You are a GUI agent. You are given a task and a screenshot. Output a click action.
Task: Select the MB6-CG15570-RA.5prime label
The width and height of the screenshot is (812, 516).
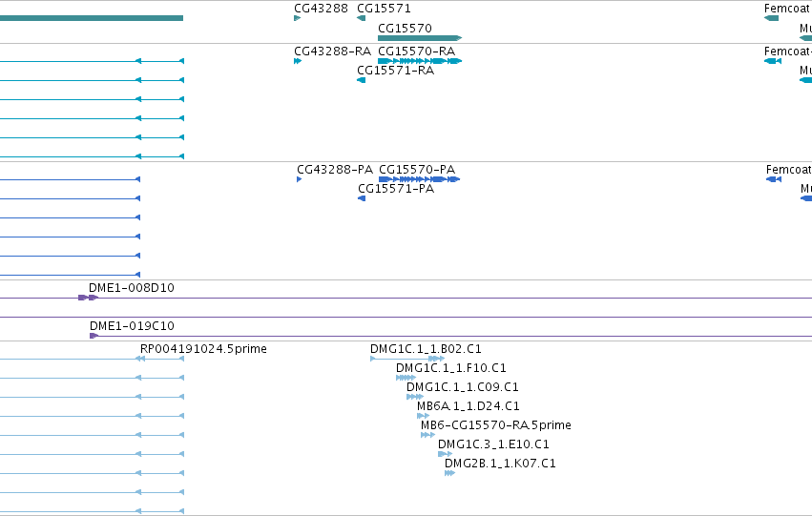click(x=496, y=425)
